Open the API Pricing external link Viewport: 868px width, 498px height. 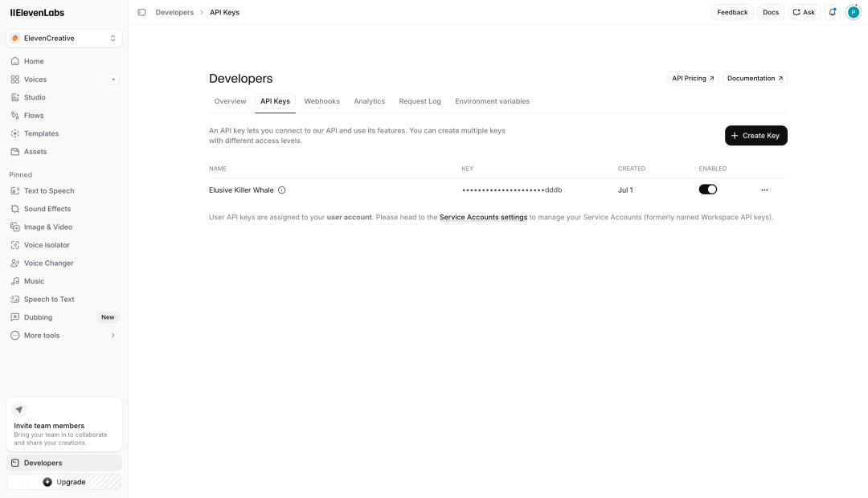[693, 79]
